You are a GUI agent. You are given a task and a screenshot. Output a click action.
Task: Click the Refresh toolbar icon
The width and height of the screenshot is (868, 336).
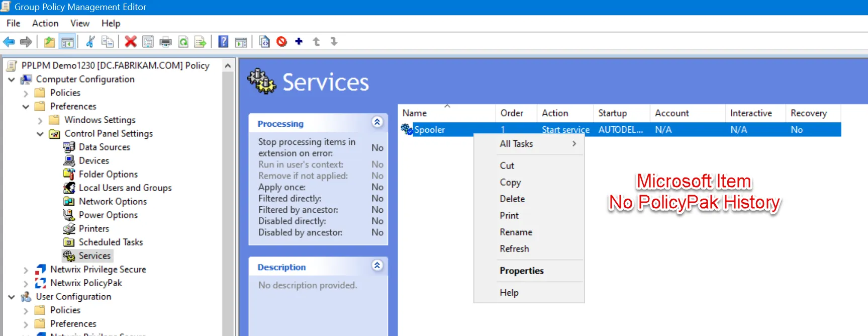click(183, 42)
